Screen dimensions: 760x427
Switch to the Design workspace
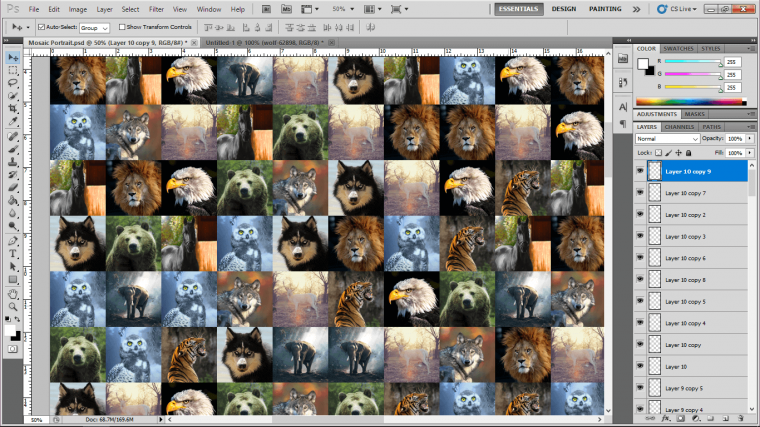[564, 9]
